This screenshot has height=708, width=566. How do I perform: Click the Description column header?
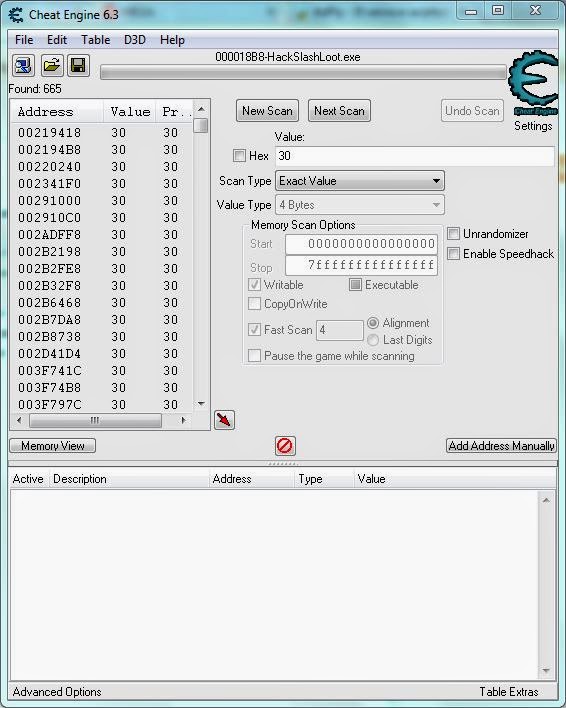pyautogui.click(x=129, y=479)
